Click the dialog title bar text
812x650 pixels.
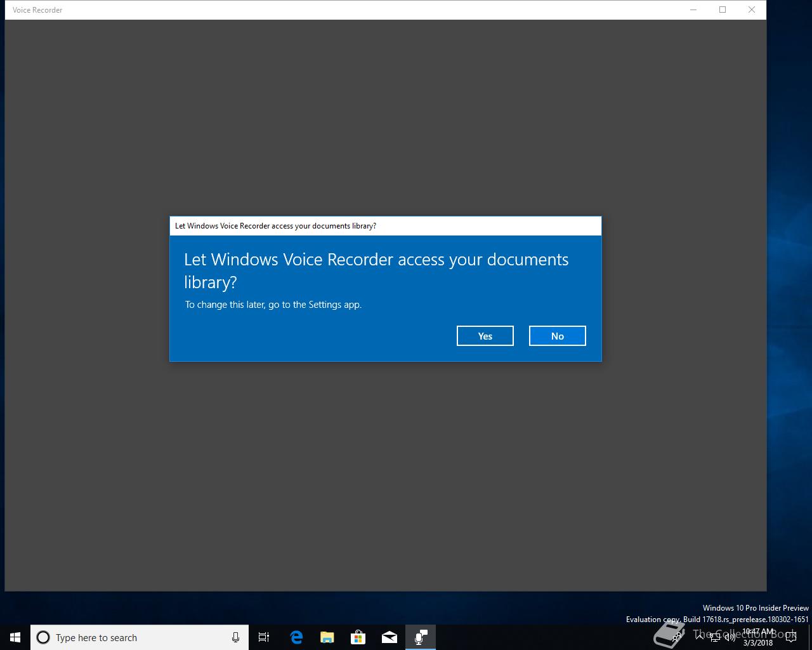point(275,226)
